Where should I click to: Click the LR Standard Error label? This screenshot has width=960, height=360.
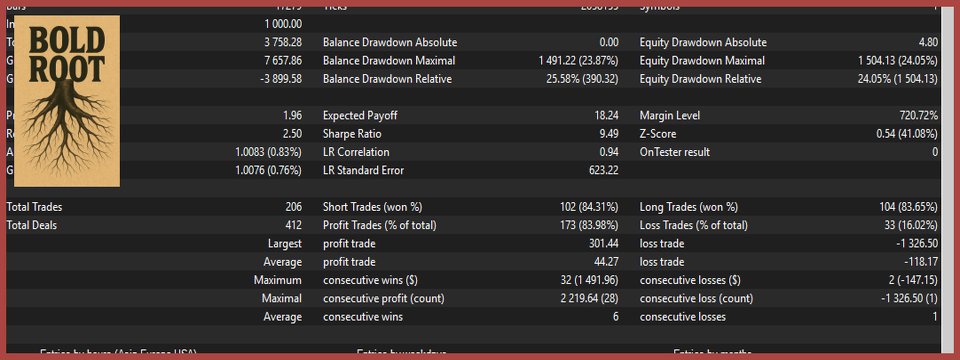click(363, 171)
